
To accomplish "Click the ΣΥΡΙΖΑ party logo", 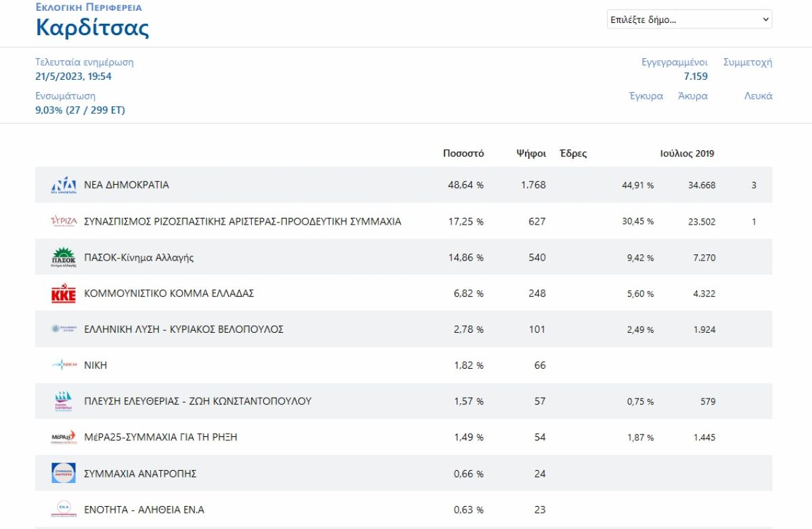I will [x=64, y=221].
